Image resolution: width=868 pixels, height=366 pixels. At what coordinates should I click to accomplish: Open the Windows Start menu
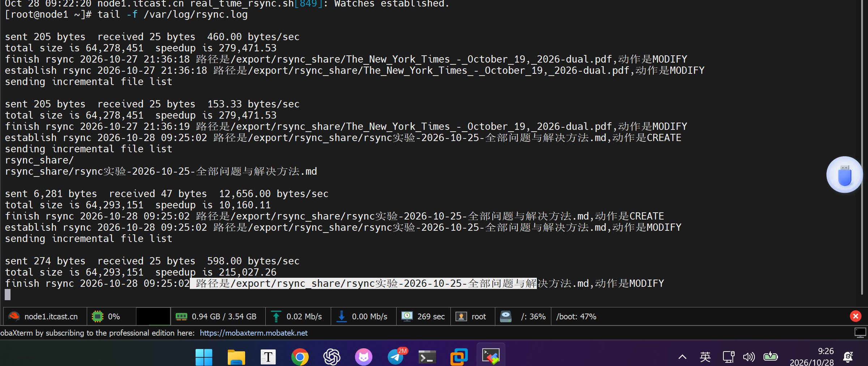point(204,357)
